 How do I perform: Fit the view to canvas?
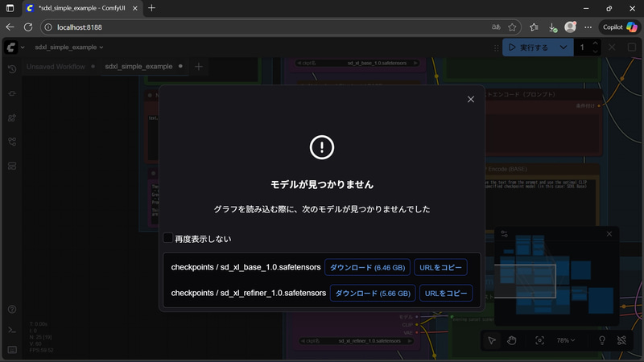tap(539, 340)
